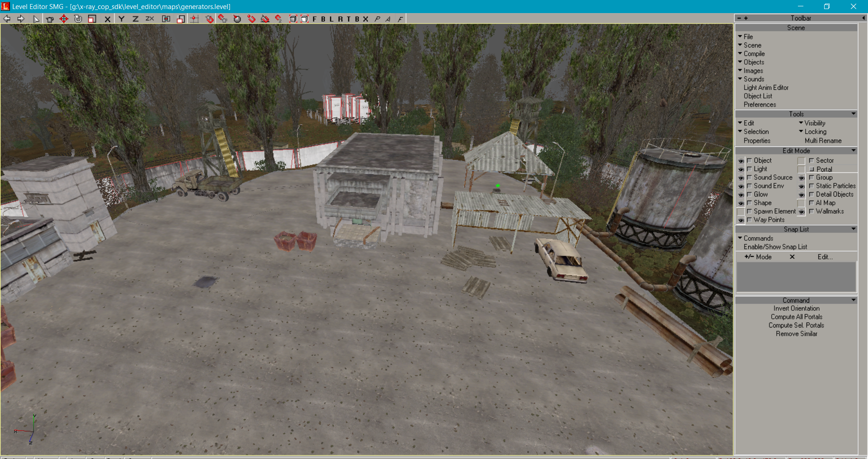Expand the Objects menu
Image resolution: width=868 pixels, height=459 pixels.
coord(751,62)
